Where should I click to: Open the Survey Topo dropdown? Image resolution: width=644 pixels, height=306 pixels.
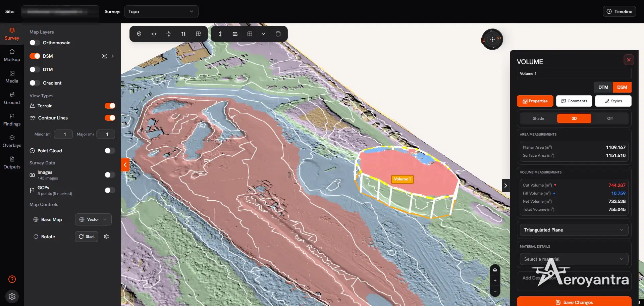tap(161, 11)
